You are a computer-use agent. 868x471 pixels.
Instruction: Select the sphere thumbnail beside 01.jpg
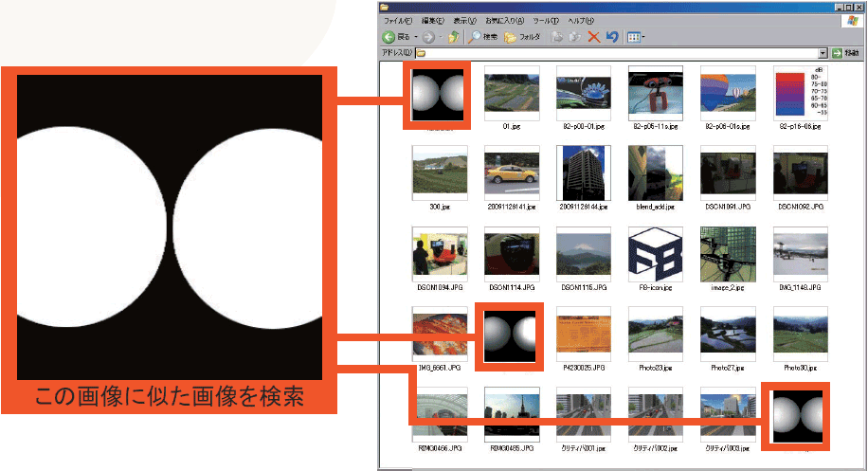(x=438, y=94)
